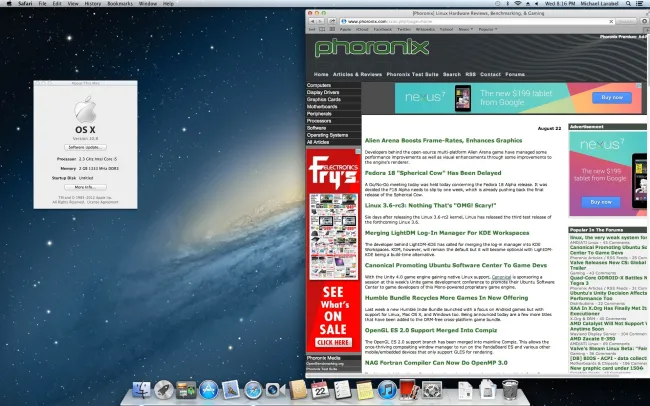Click the Safari compass icon in dock
650x406 pixels.
coord(253,390)
